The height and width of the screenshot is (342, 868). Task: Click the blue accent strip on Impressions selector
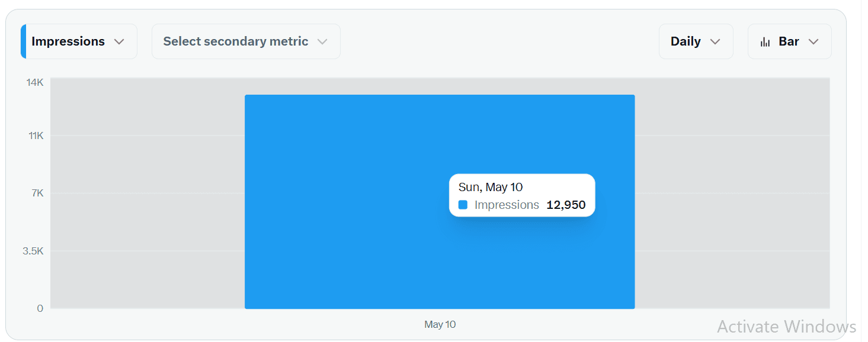click(x=24, y=41)
